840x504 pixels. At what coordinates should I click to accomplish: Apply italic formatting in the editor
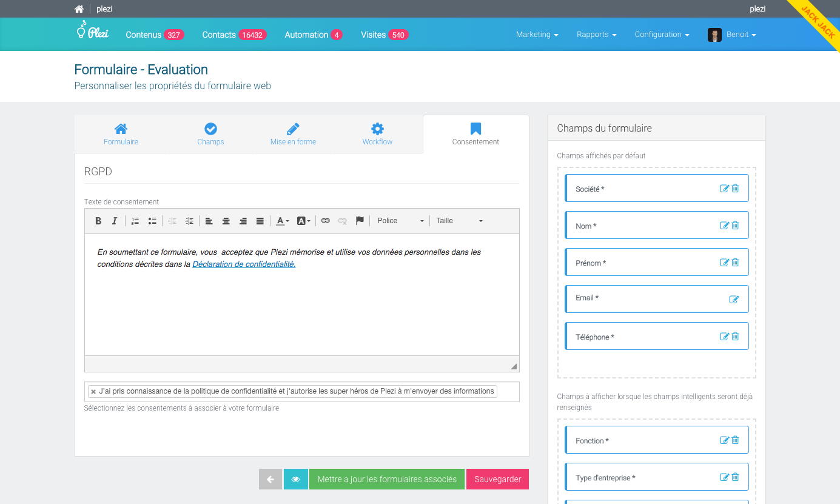coord(114,221)
